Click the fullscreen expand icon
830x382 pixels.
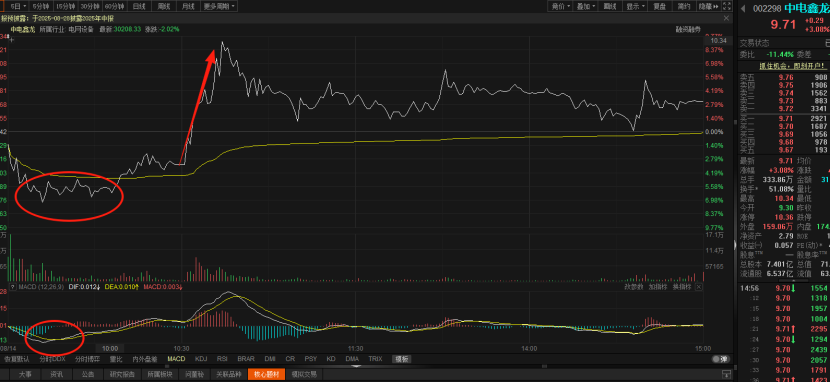[726, 6]
